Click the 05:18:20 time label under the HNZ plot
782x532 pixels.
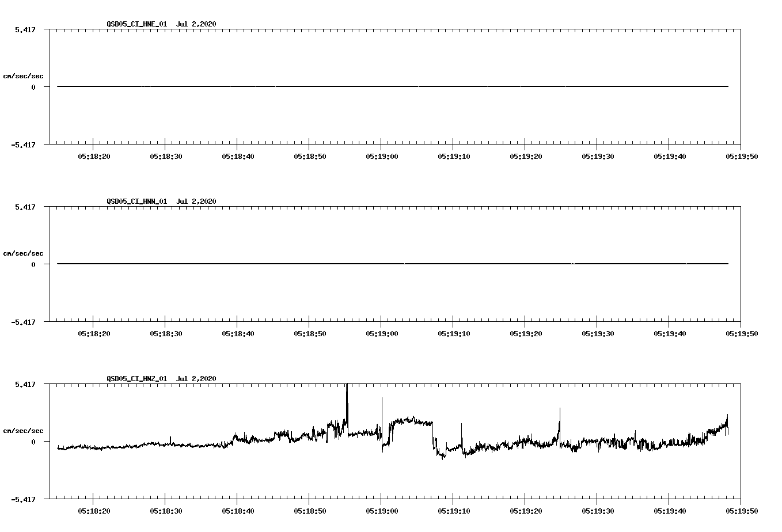tap(93, 511)
